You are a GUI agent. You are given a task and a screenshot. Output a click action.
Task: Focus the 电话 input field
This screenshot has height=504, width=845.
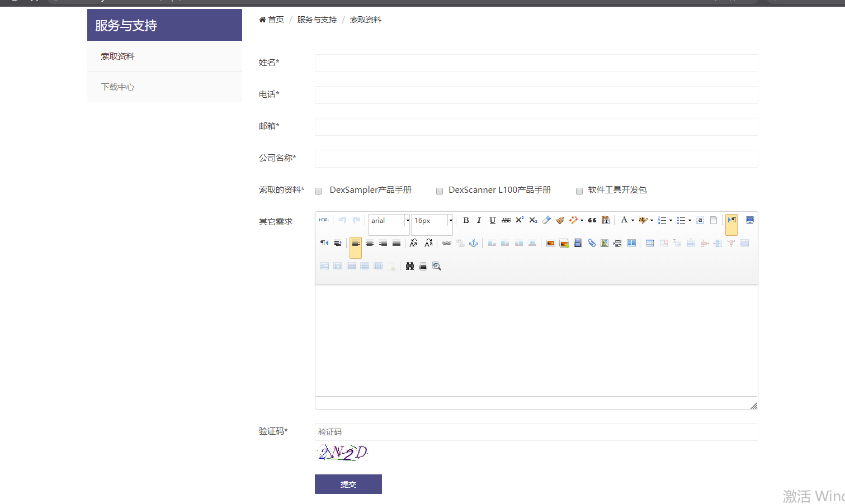click(536, 95)
